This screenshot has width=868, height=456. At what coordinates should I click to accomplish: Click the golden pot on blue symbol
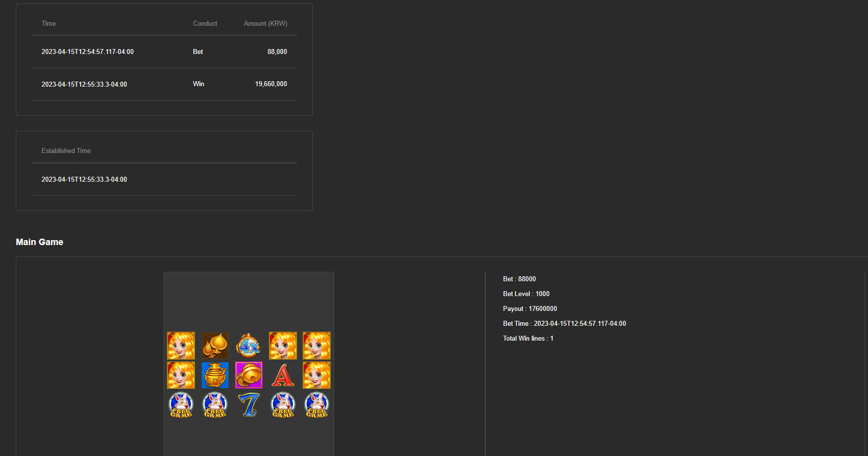coord(215,375)
